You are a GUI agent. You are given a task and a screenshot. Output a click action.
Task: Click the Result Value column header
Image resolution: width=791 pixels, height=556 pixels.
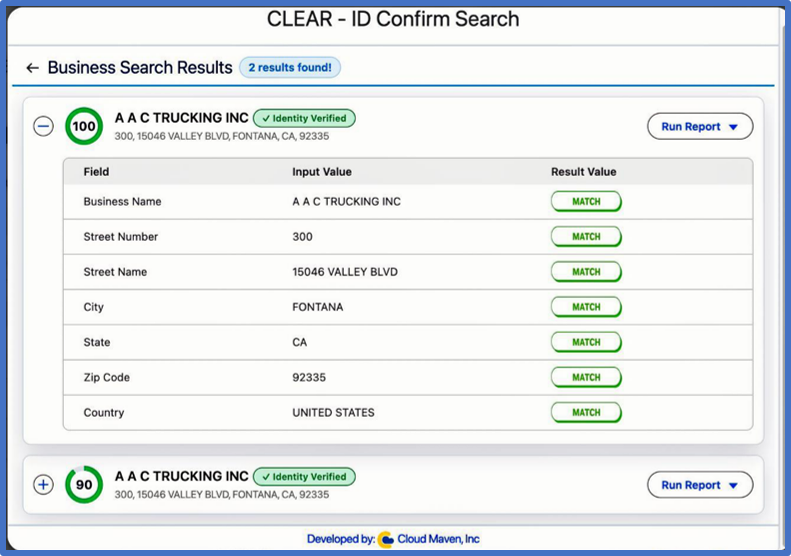pos(584,172)
